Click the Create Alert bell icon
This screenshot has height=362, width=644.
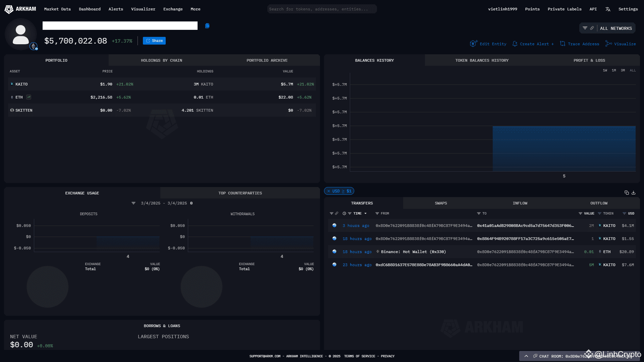click(x=515, y=44)
